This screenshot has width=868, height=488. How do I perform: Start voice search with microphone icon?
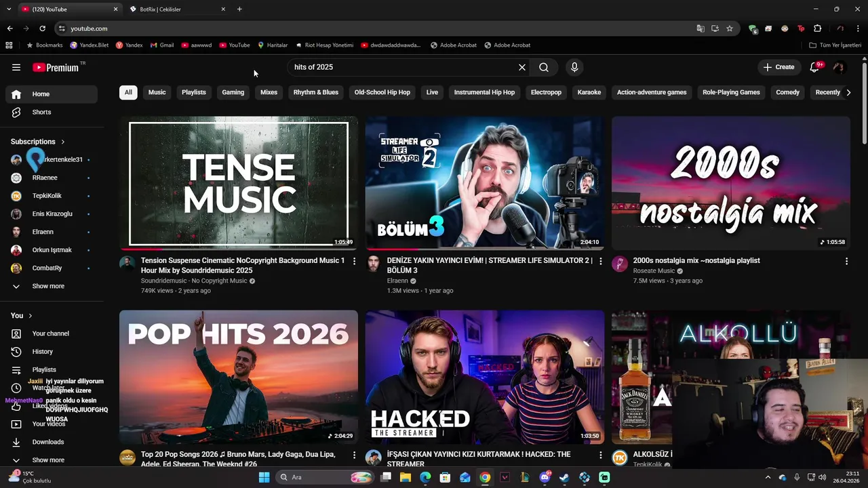(x=574, y=67)
